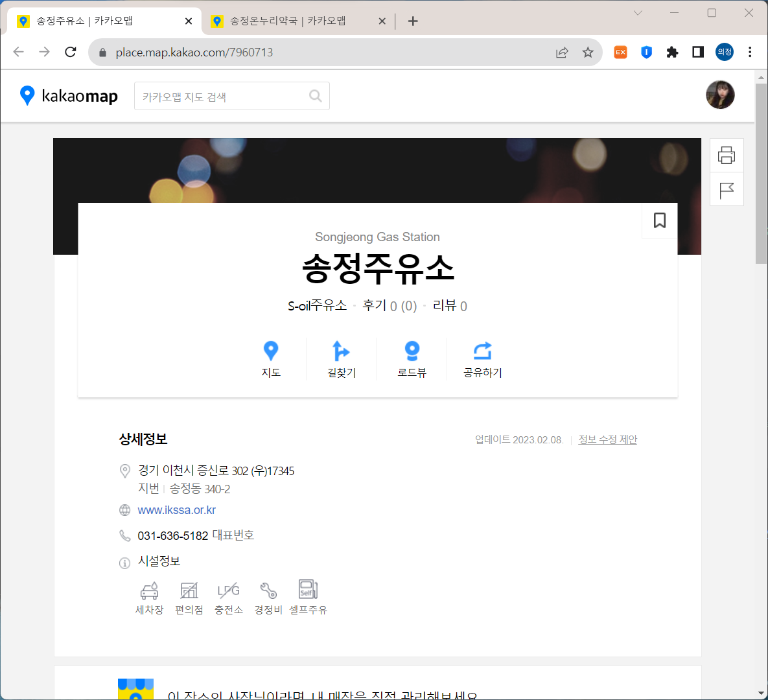
Task: Click the site lock icon
Action: [102, 52]
